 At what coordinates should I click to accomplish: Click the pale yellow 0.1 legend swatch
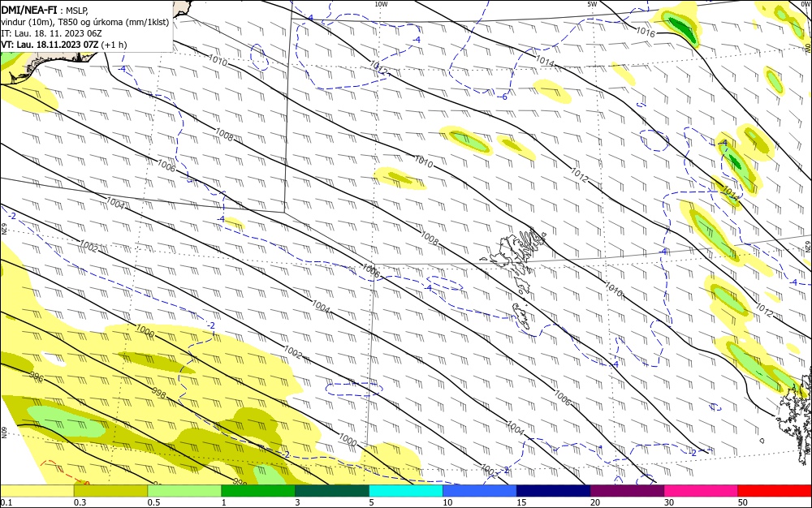pos(37,491)
